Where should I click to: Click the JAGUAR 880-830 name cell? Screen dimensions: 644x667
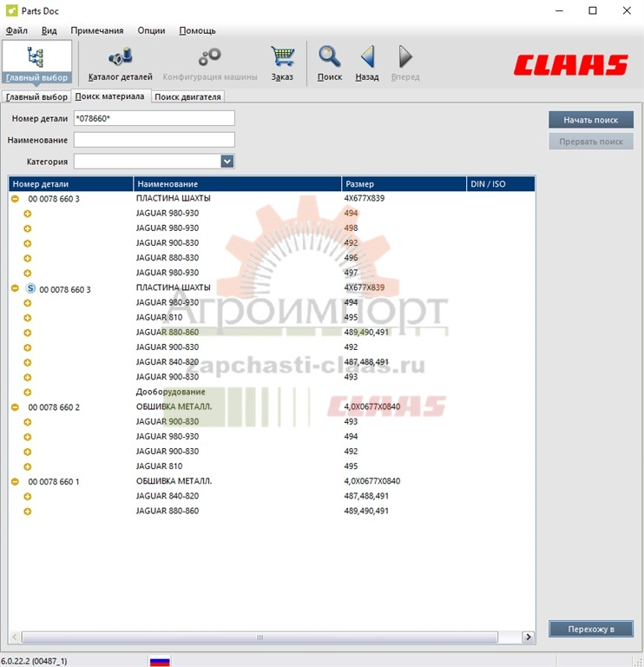167,258
